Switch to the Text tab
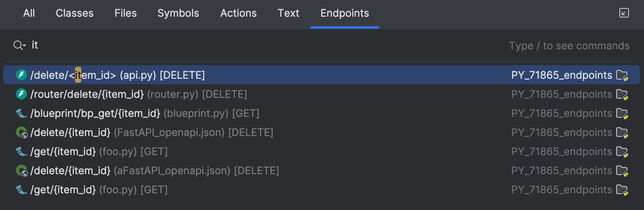The height and width of the screenshot is (210, 644). pos(288,13)
